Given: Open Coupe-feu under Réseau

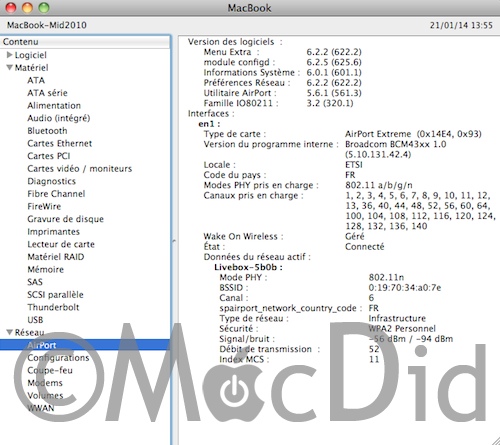Looking at the screenshot, I should (50, 370).
